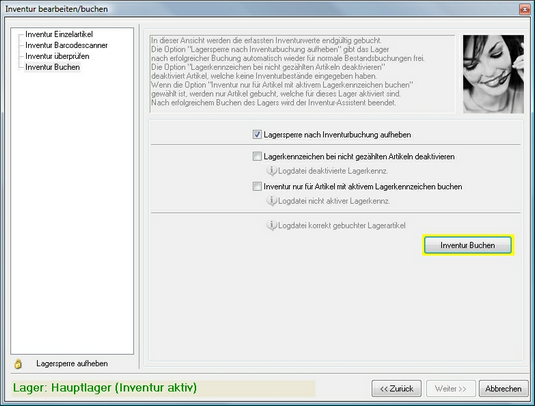
Task: Cancel with the Abbrechen button
Action: [x=503, y=389]
